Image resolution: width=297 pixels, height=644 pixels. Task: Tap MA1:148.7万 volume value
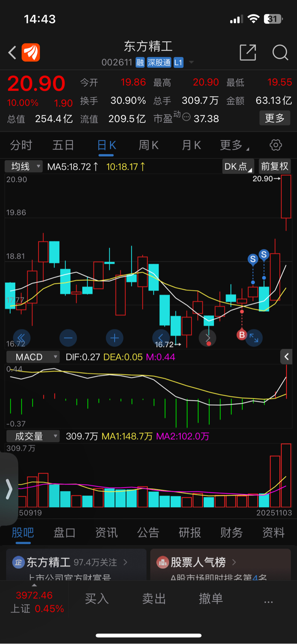click(x=127, y=436)
